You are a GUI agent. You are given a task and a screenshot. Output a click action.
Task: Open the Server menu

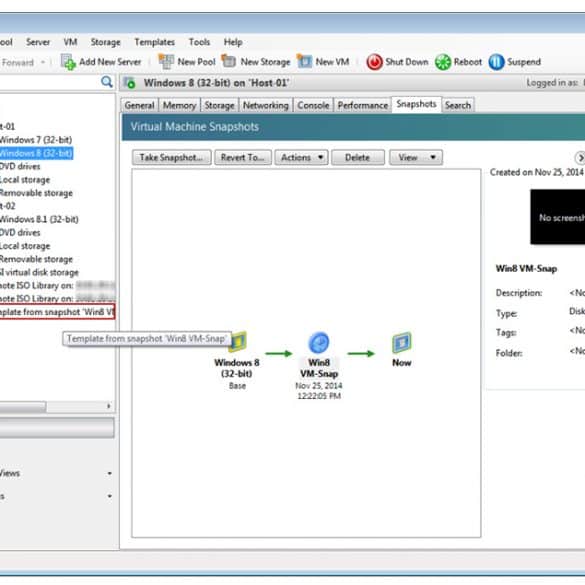(x=38, y=42)
